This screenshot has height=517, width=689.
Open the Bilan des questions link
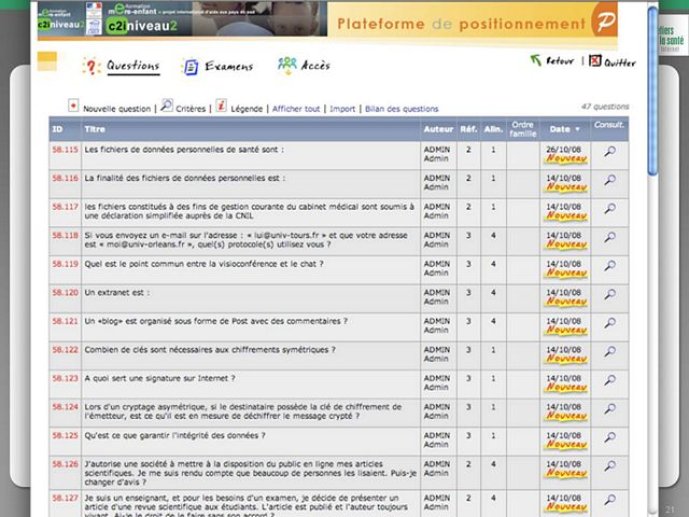pos(402,108)
